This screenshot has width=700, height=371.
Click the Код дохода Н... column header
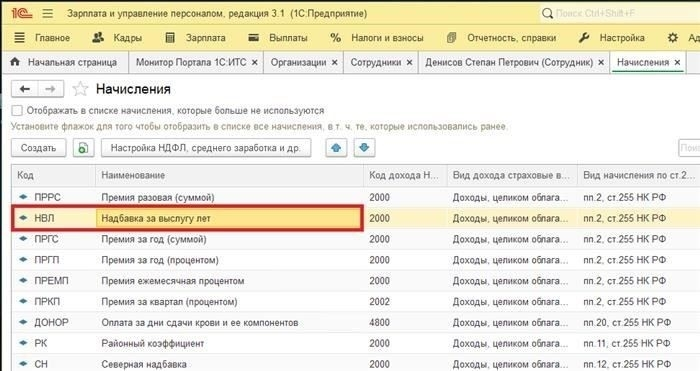click(405, 175)
